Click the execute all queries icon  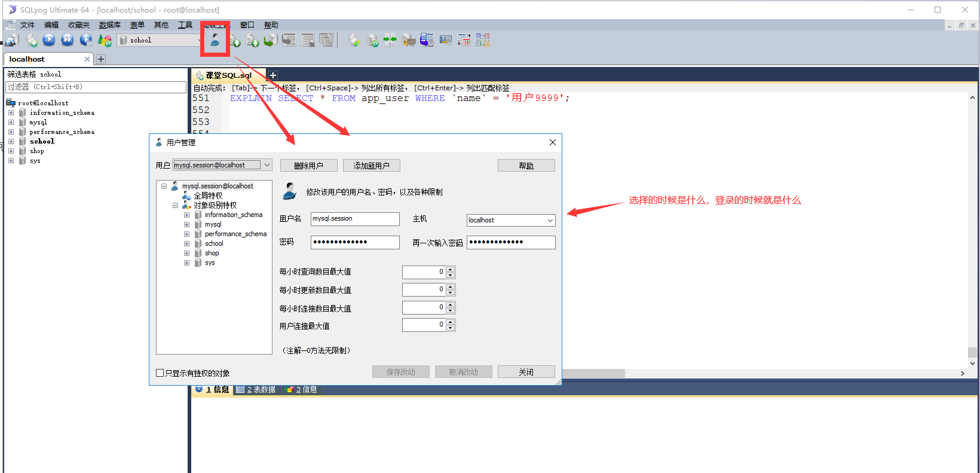[x=68, y=40]
